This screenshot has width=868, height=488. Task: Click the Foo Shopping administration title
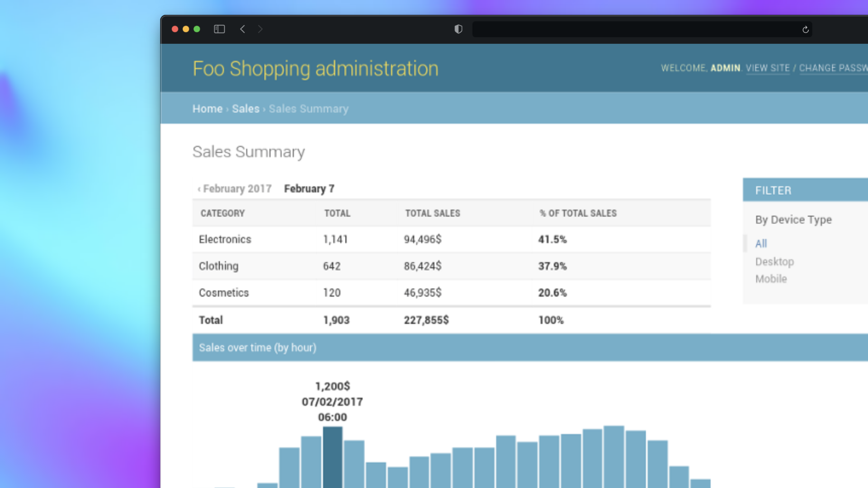pos(316,69)
